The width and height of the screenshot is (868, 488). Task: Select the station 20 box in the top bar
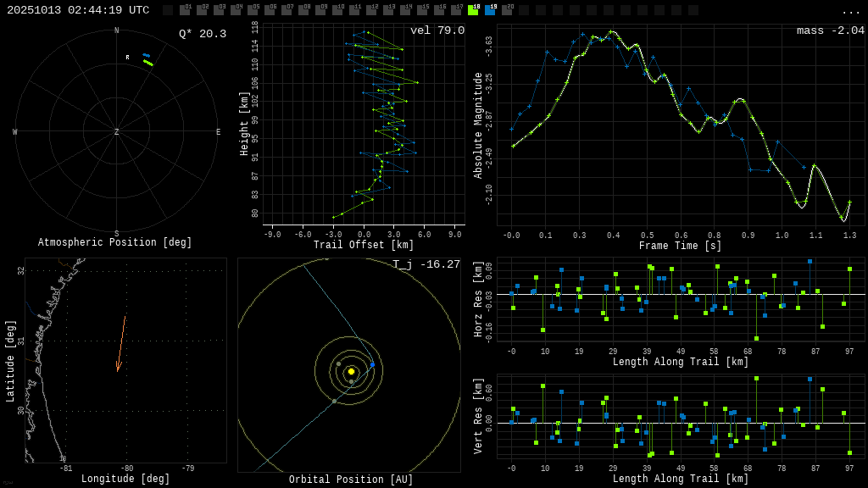[x=507, y=10]
